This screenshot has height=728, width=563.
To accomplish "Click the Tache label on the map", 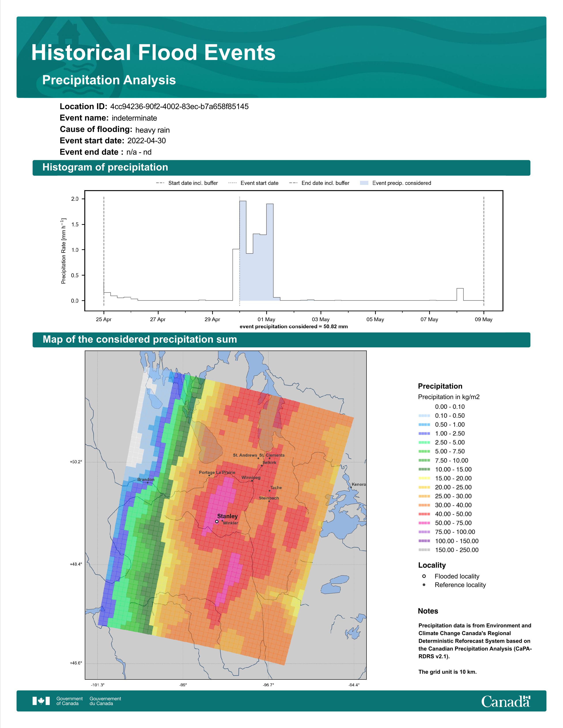I will pos(276,487).
